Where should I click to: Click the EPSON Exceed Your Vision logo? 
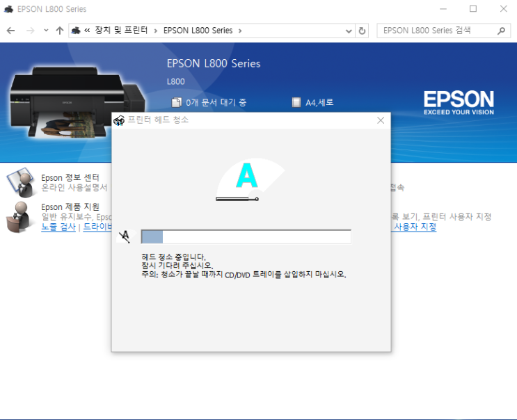pos(459,103)
